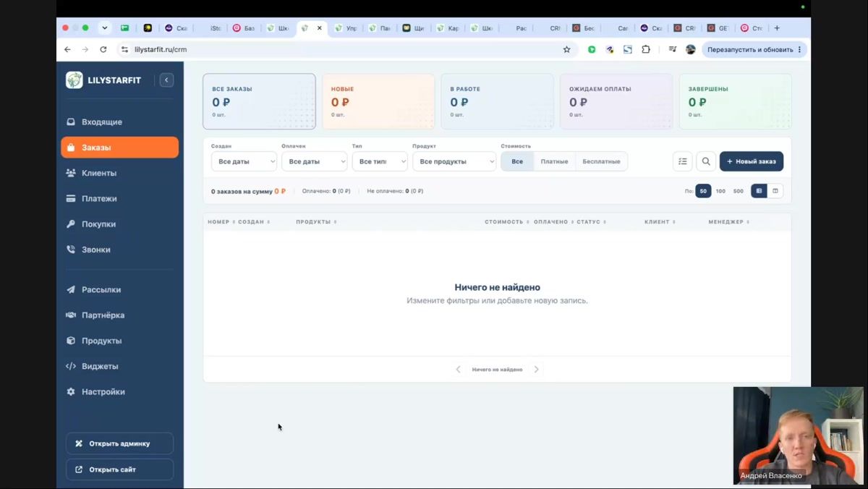Switch to column board view
This screenshot has height=489, width=868.
775,191
